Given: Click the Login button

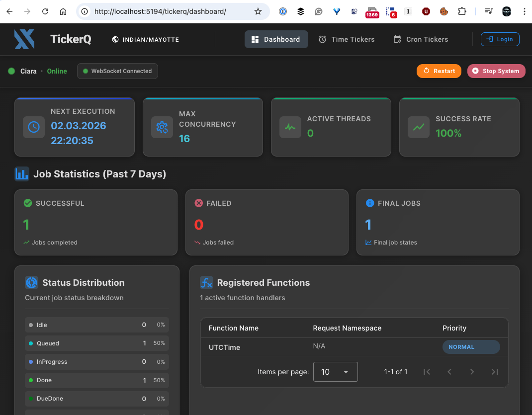Looking at the screenshot, I should pos(500,39).
